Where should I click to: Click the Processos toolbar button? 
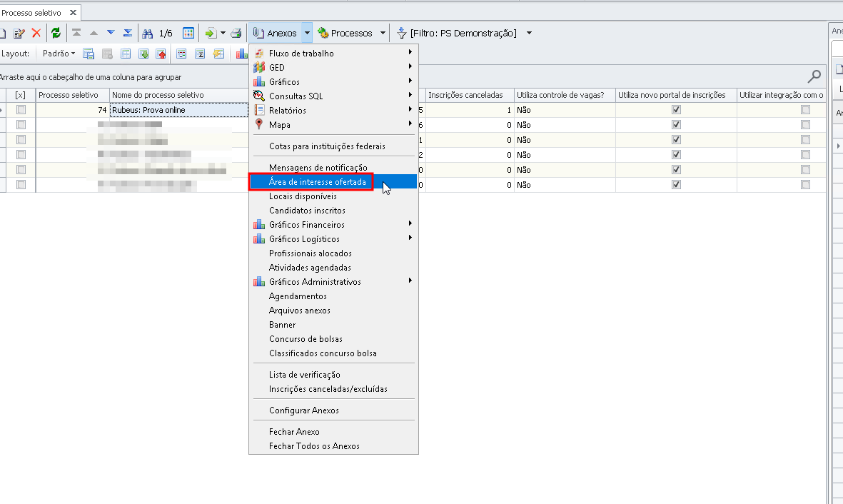[345, 34]
